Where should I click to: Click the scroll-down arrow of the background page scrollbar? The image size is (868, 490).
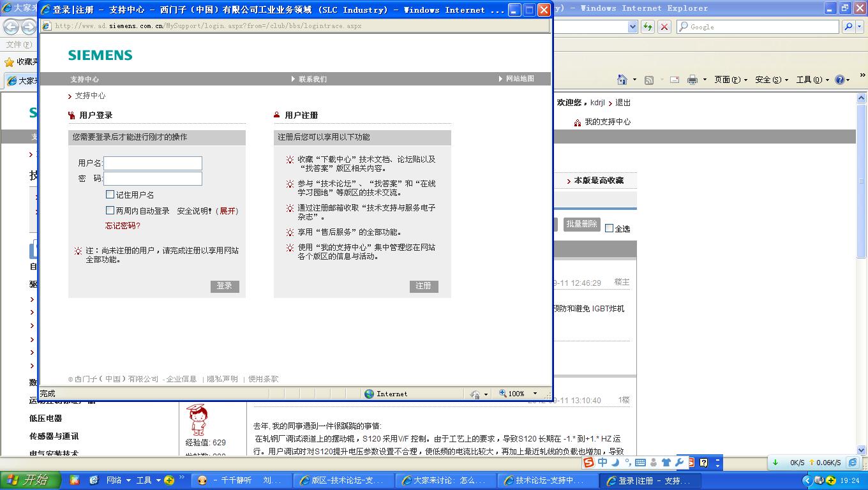[x=861, y=449]
